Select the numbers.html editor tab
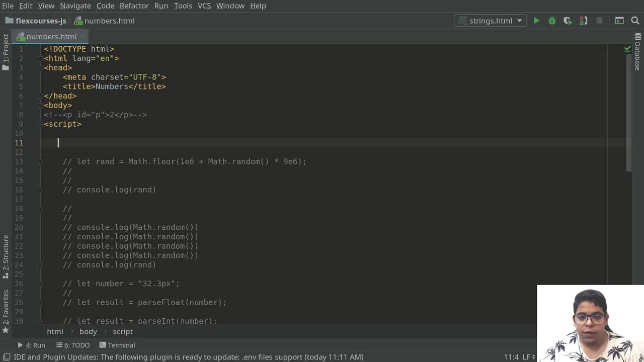 pos(51,37)
